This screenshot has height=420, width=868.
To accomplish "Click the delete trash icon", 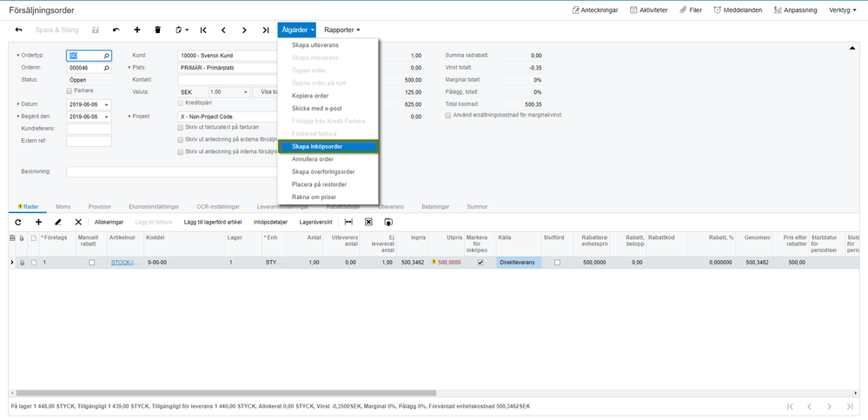I will tap(158, 30).
